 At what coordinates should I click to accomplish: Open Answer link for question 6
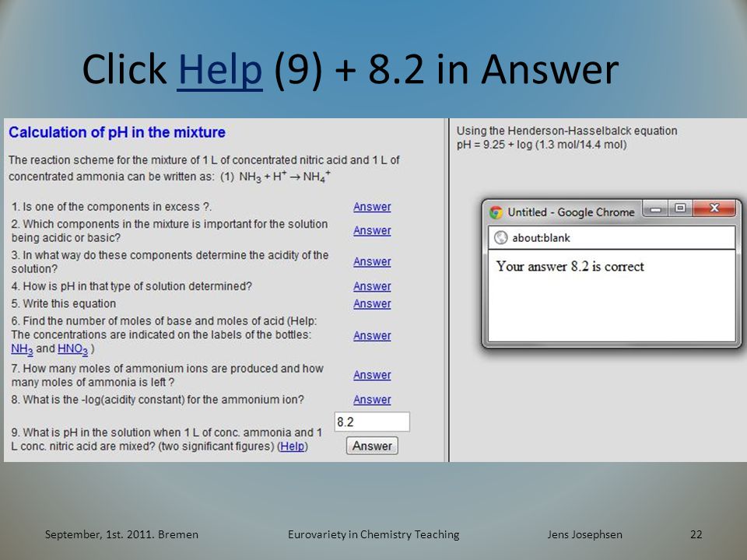pos(372,336)
